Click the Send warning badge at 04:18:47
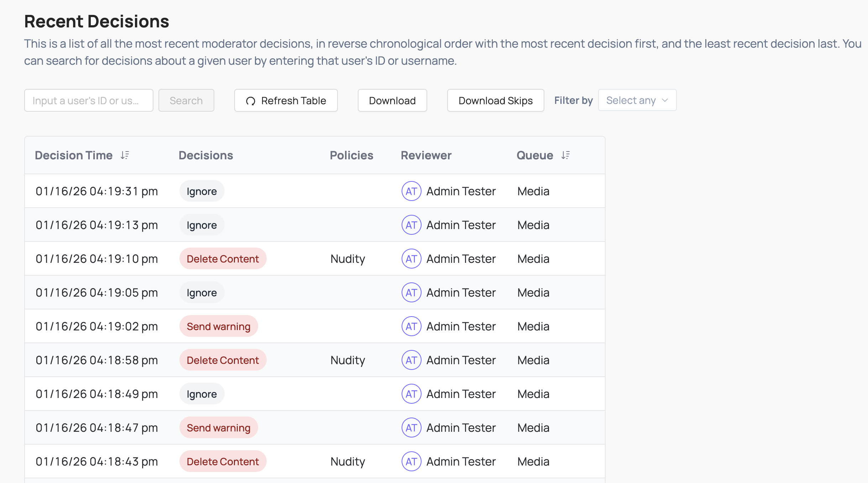The height and width of the screenshot is (483, 868). coord(218,428)
